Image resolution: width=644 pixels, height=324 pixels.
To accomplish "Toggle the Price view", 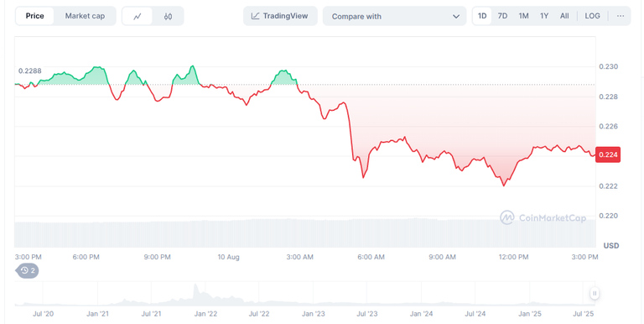I will click(x=35, y=16).
